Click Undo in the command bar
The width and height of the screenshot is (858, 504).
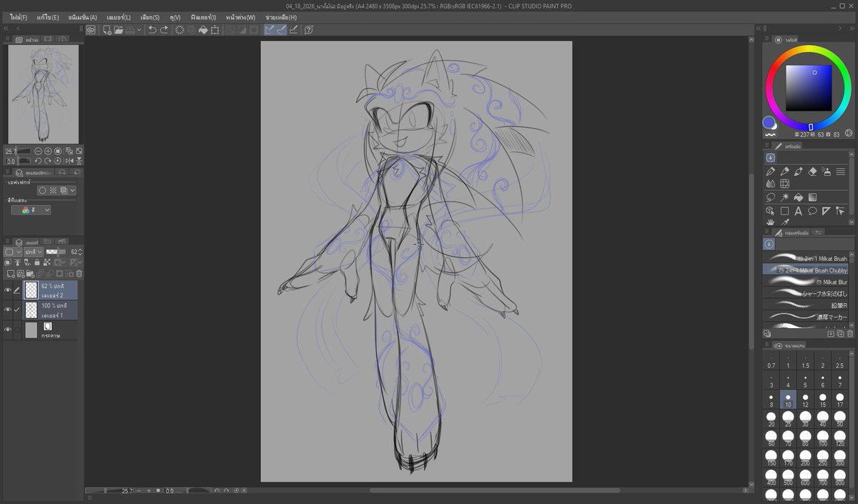point(152,30)
